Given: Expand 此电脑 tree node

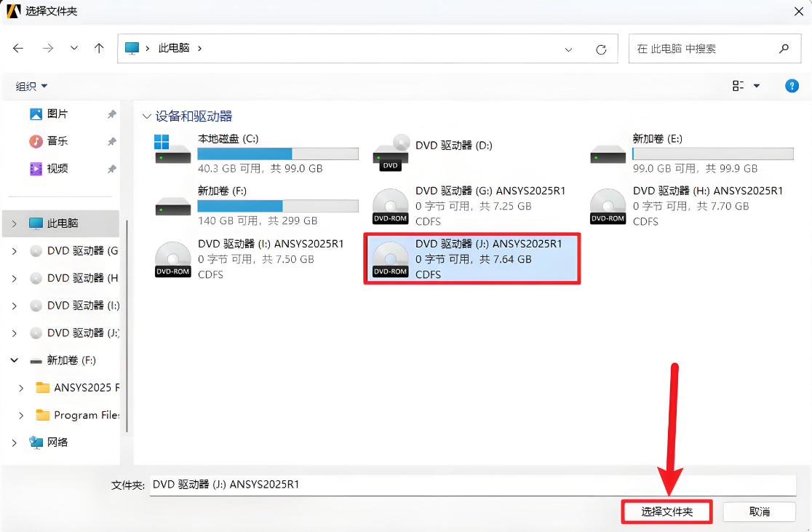Looking at the screenshot, I should point(14,223).
